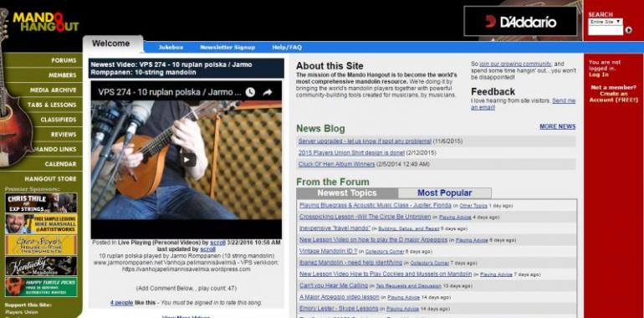
Task: Click the MORE NEWS link
Action: pyautogui.click(x=557, y=126)
